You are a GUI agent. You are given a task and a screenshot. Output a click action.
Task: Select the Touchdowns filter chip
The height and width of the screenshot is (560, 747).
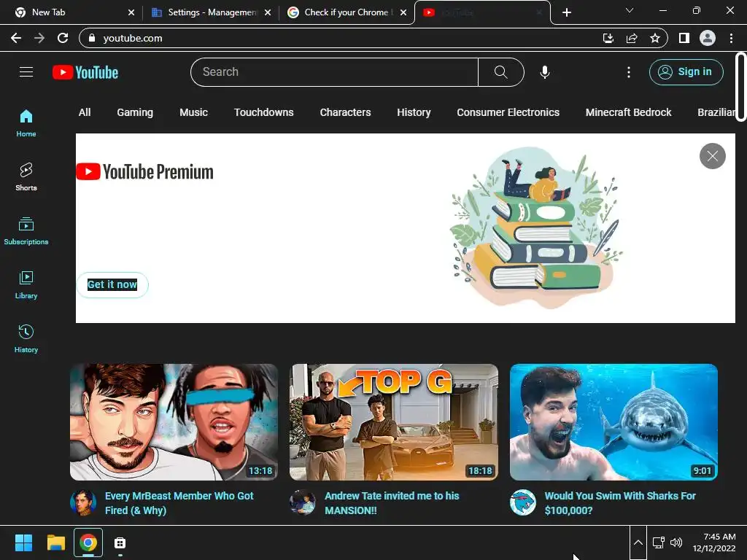263,112
